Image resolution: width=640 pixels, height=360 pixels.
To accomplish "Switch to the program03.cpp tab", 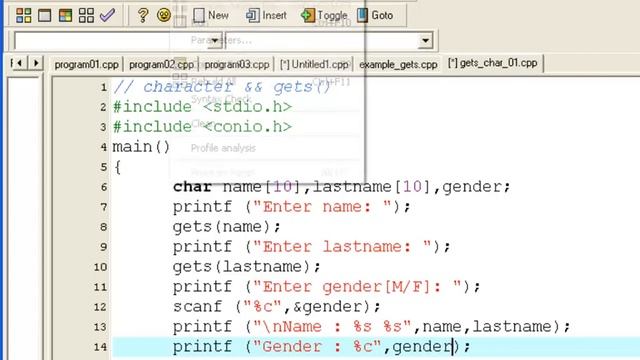I will (x=236, y=64).
